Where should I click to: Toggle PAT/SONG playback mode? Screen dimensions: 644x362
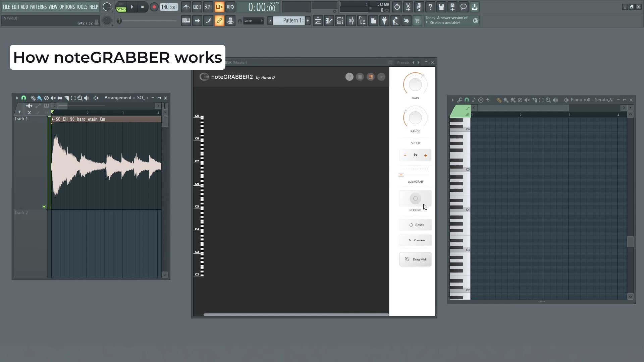click(x=121, y=7)
